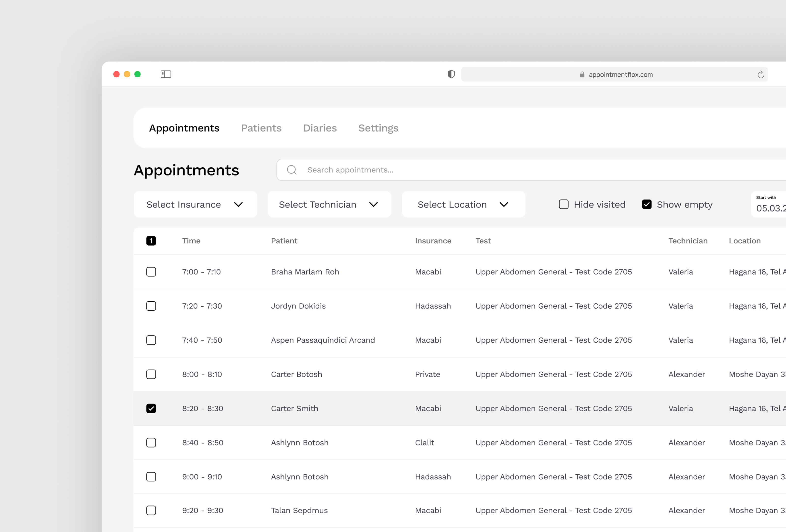Click the selected-count badge in the table header

point(151,240)
